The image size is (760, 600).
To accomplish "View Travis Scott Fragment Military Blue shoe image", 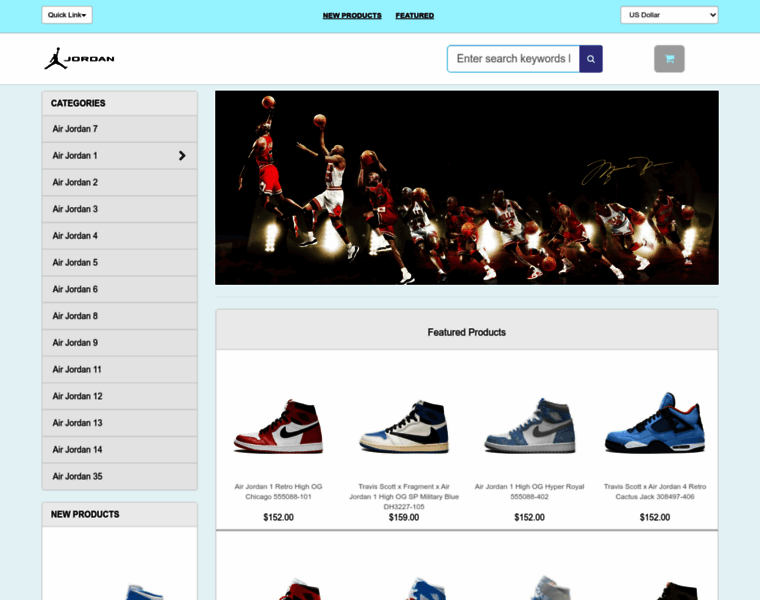I will [x=404, y=426].
